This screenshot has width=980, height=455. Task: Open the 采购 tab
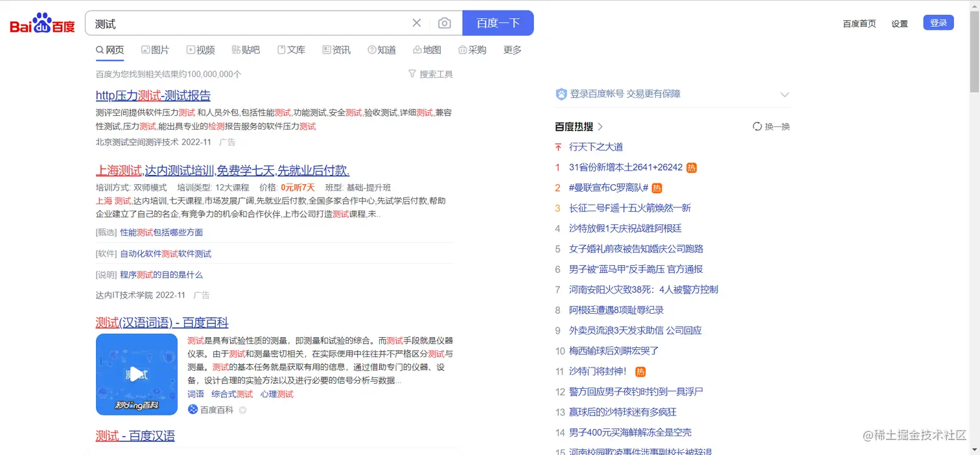(x=472, y=50)
